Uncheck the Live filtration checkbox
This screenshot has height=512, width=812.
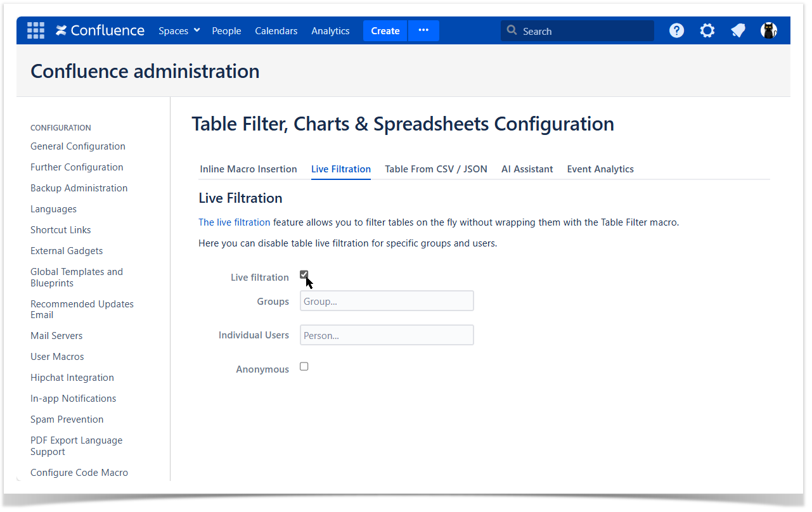[x=304, y=274]
